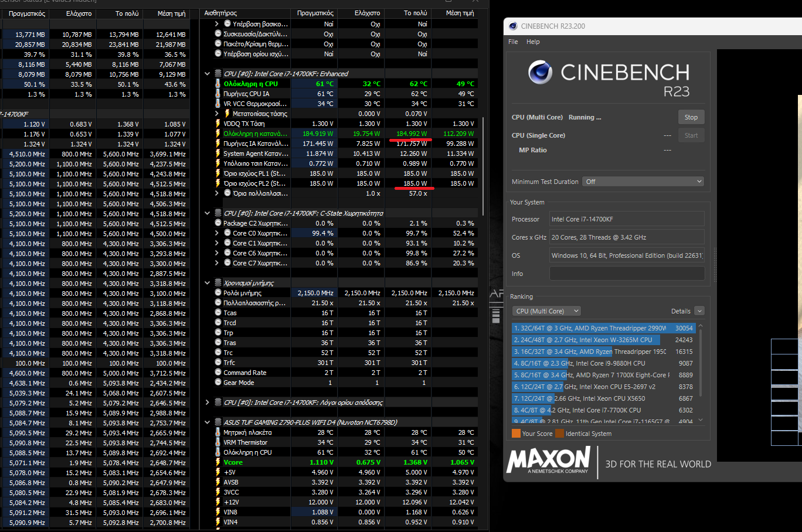Viewport: 802px width, 532px height.
Task: Click the lightning icon of VDDQ TX Τάση
Action: pos(218,124)
